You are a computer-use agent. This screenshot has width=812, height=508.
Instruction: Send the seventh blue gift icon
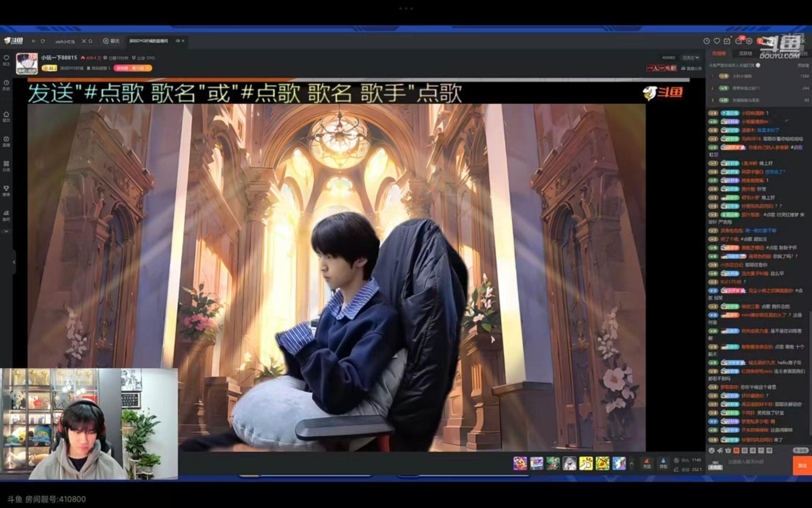pyautogui.click(x=619, y=464)
